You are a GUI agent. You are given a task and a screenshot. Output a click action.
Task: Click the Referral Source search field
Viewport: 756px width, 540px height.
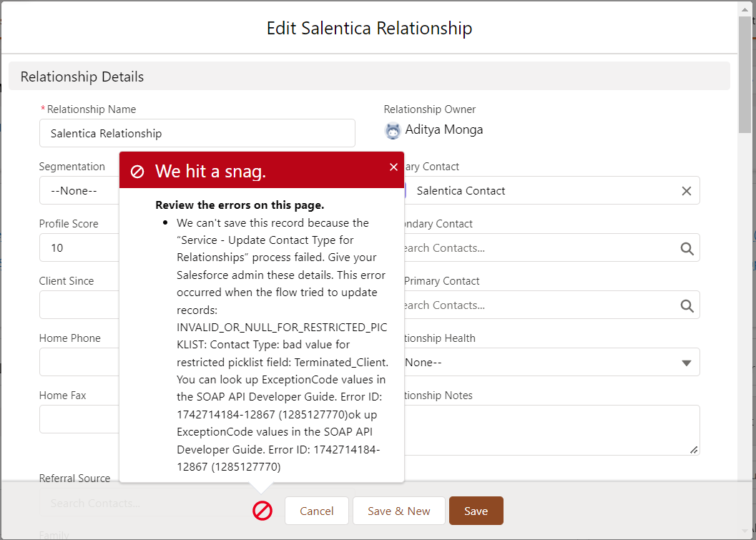(x=197, y=503)
